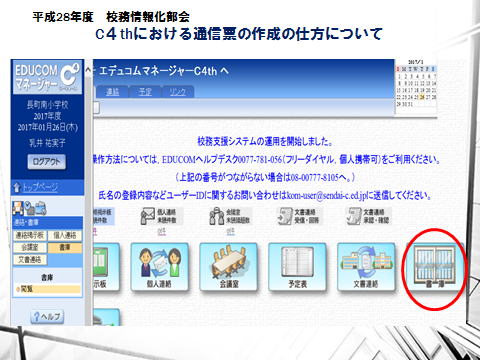This screenshot has width=480, height=360.
Task: Go to トップページ link
Action: tap(40, 187)
